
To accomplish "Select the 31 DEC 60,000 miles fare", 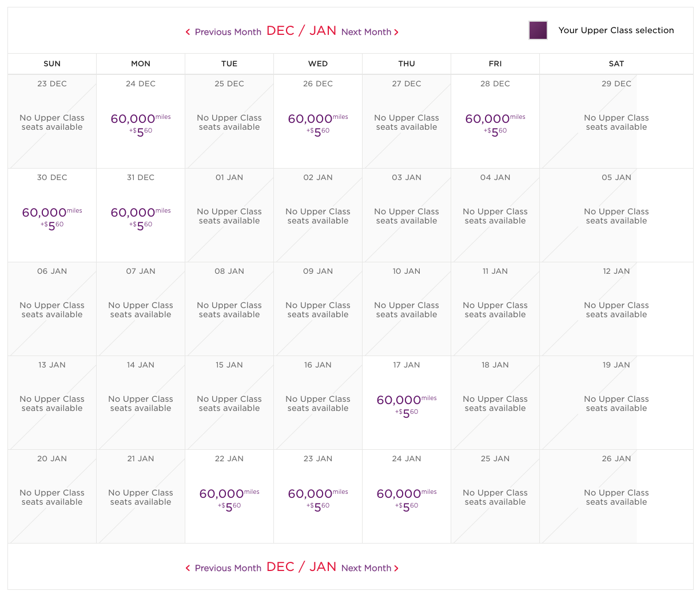I will pos(141,217).
